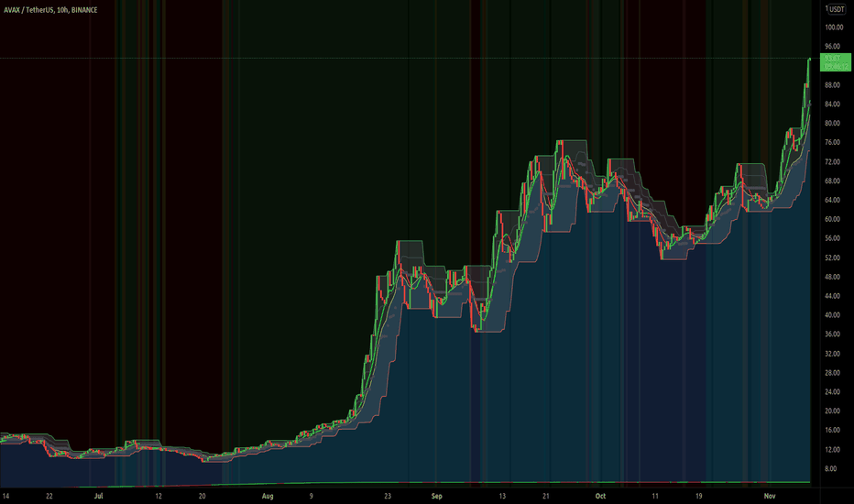Click the 76.00 price axis label
Viewport: 854px width, 504px height.
[832, 142]
